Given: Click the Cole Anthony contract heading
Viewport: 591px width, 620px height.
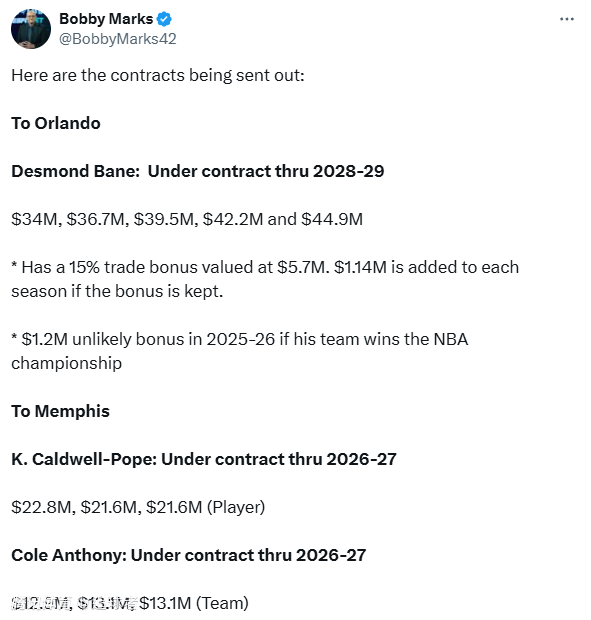Looking at the screenshot, I should 189,555.
